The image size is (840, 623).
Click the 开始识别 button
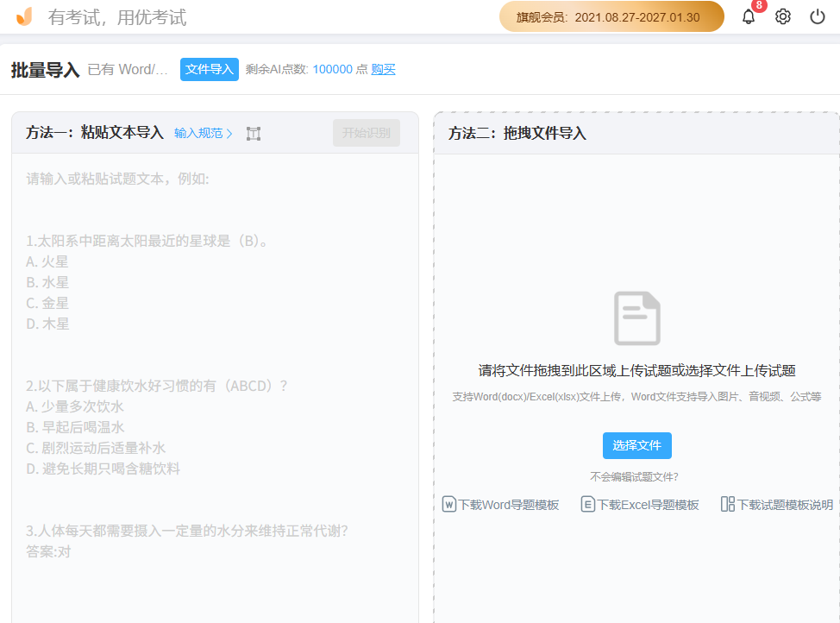point(366,133)
